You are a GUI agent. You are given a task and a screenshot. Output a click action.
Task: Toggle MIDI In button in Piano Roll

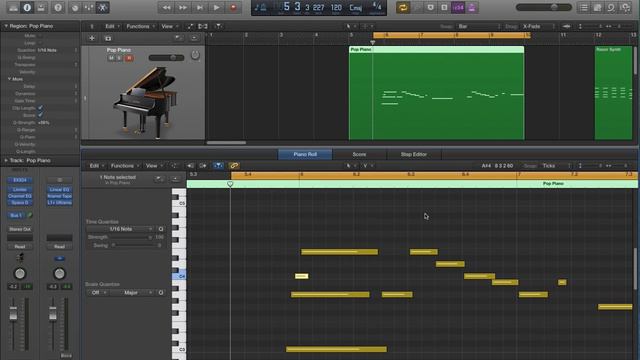pos(190,166)
